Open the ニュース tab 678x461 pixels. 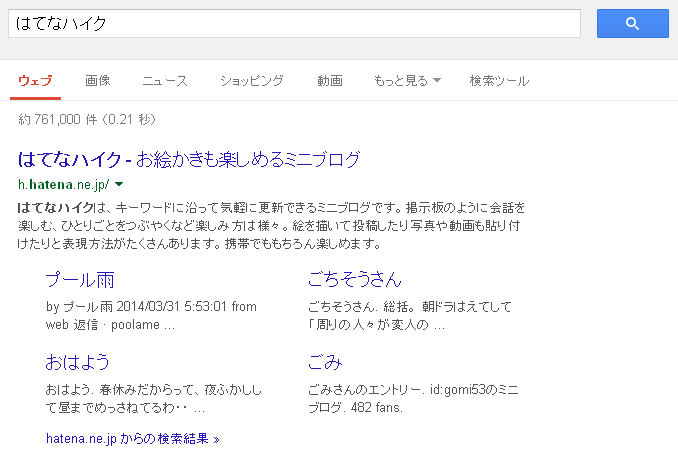click(x=165, y=80)
